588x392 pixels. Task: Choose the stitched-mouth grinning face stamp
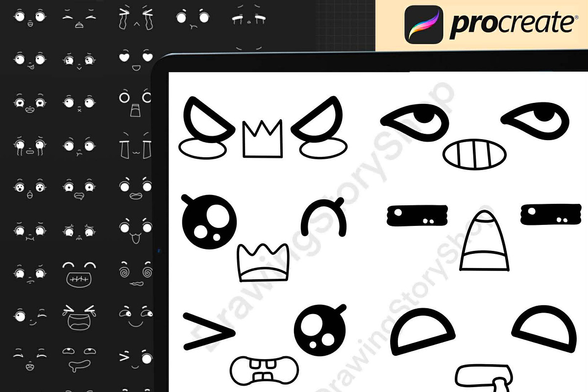(78, 273)
